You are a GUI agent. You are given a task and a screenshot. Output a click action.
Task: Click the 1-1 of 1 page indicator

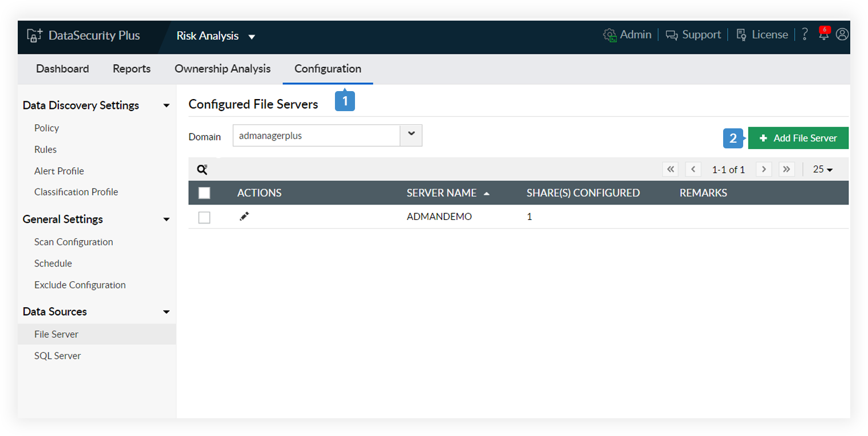pyautogui.click(x=728, y=170)
